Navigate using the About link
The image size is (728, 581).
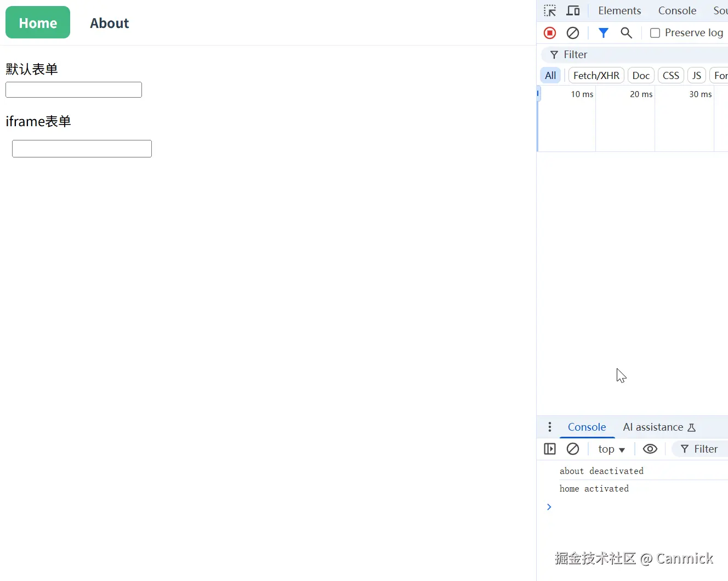point(109,23)
